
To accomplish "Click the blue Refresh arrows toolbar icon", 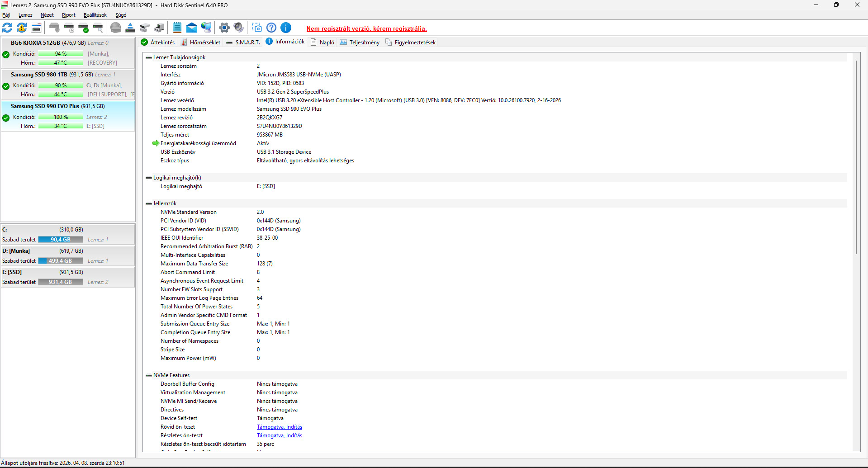I will 7,28.
